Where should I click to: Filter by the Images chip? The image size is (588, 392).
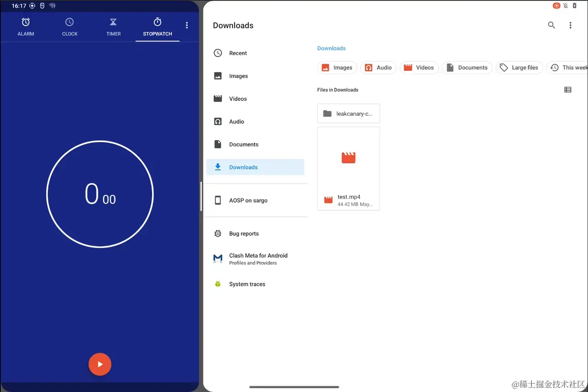pos(337,68)
